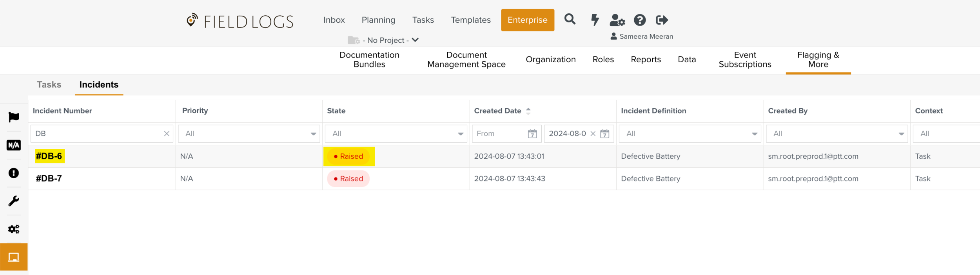The image size is (980, 275).
Task: Open the Reports menu item
Action: 646,60
